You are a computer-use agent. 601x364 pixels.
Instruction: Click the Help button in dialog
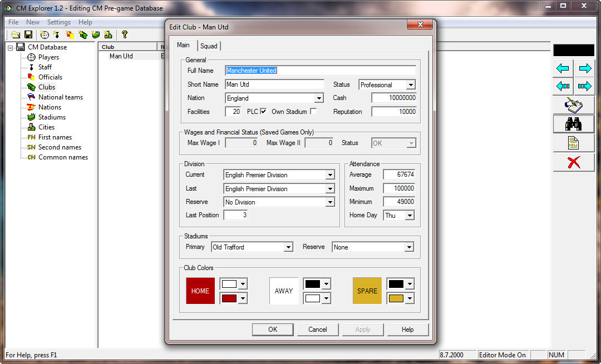pyautogui.click(x=407, y=330)
